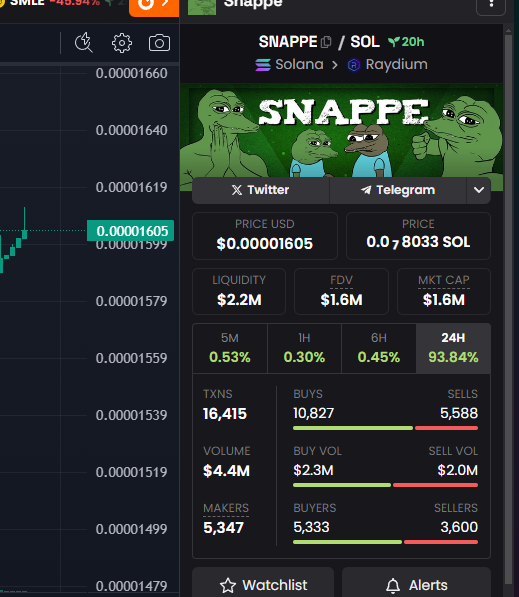Click the 0.00001660 price axis label
This screenshot has width=519, height=597.
[131, 73]
